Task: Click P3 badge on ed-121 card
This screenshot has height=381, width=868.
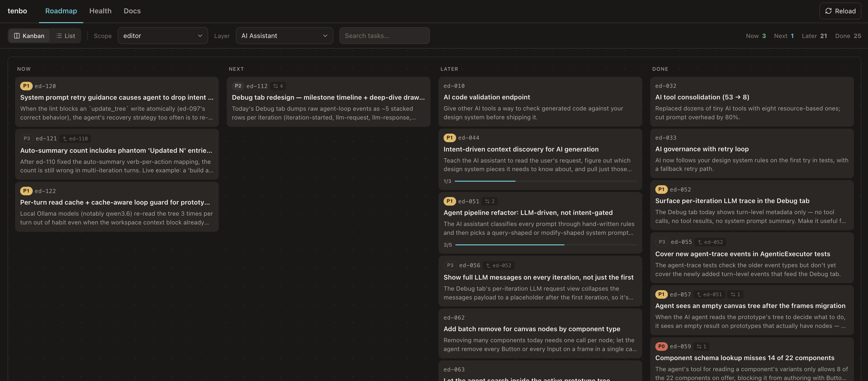Action: 27,138
